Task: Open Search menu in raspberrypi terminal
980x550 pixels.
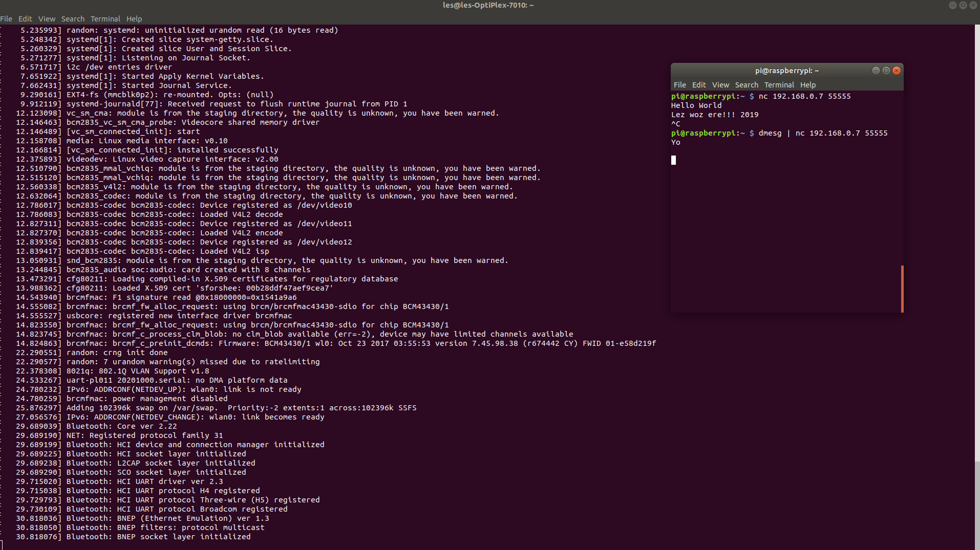Action: pyautogui.click(x=747, y=85)
